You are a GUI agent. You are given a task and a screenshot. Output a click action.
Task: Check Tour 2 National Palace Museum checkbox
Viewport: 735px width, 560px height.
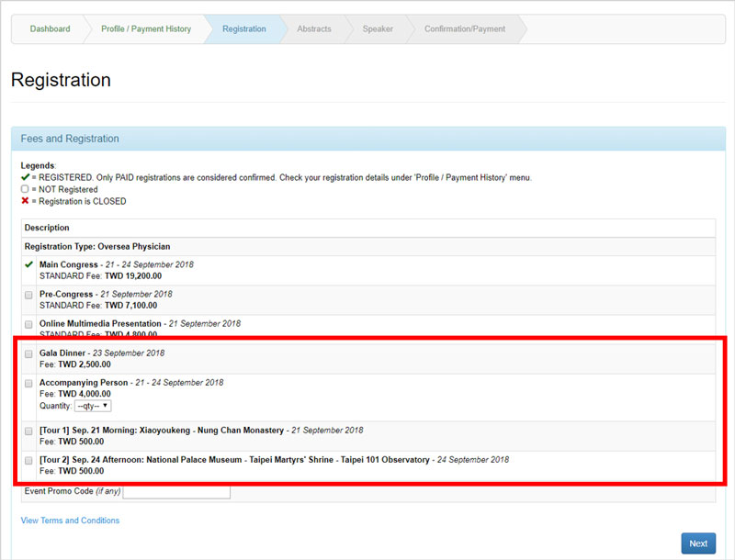pyautogui.click(x=28, y=460)
